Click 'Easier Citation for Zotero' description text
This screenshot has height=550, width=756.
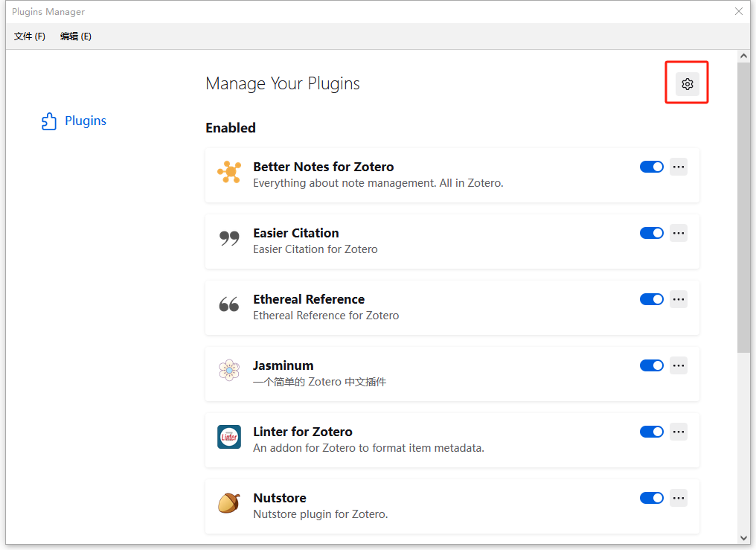(315, 249)
